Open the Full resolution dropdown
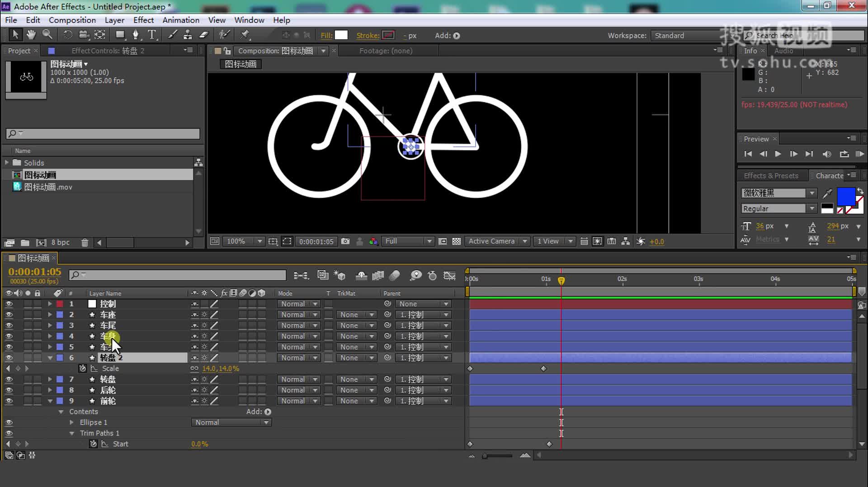 408,241
